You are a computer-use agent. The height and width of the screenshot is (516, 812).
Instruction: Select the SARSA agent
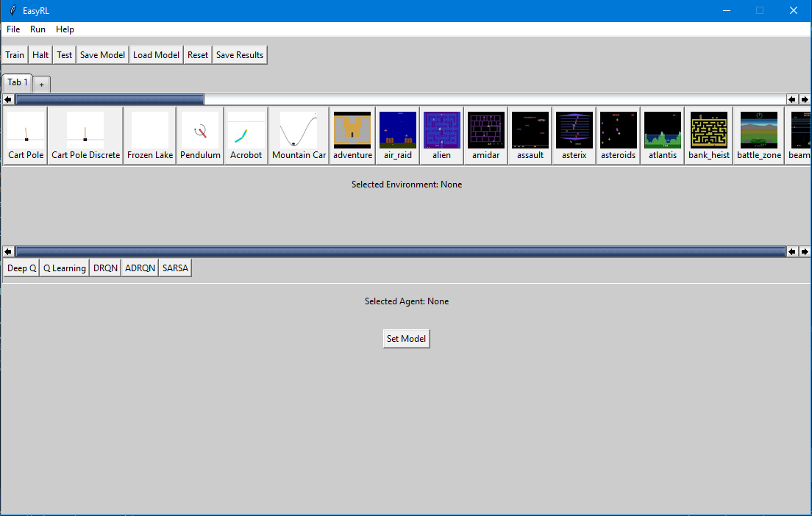pyautogui.click(x=175, y=268)
